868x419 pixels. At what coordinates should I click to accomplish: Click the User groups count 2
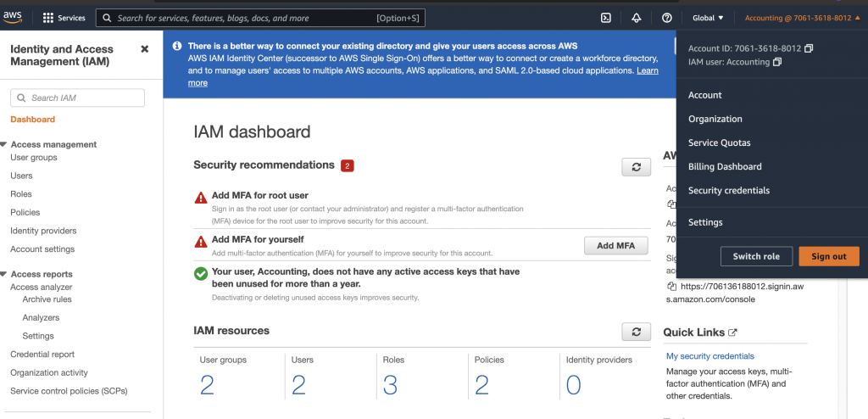point(207,384)
